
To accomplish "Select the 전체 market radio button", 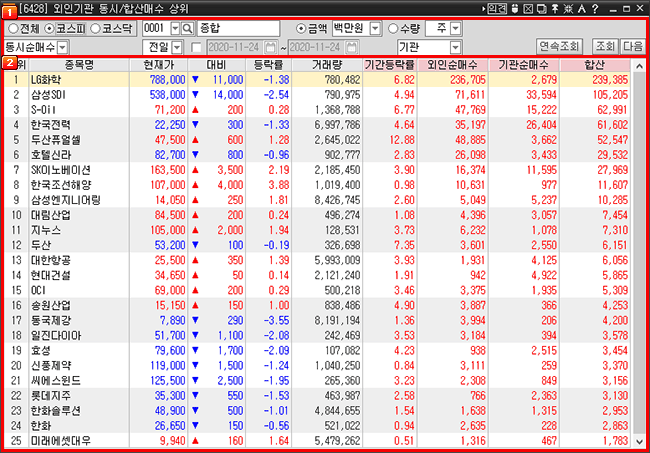I will click(x=13, y=28).
